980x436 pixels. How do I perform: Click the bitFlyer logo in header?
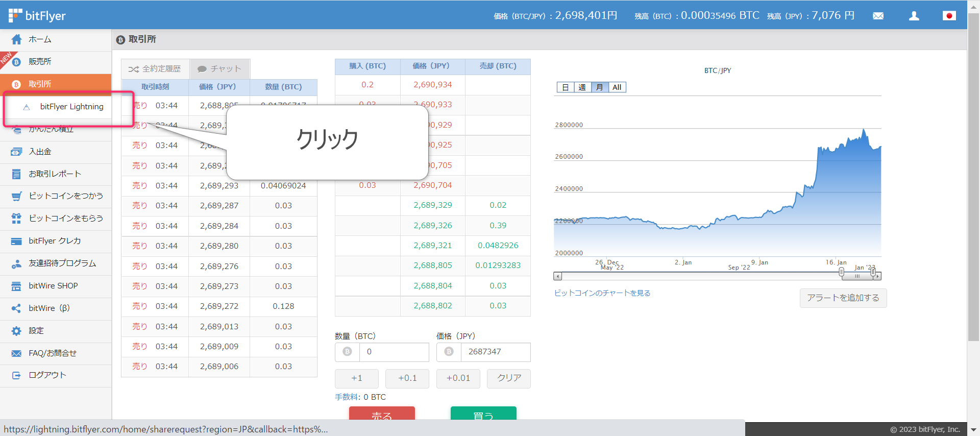(37, 15)
